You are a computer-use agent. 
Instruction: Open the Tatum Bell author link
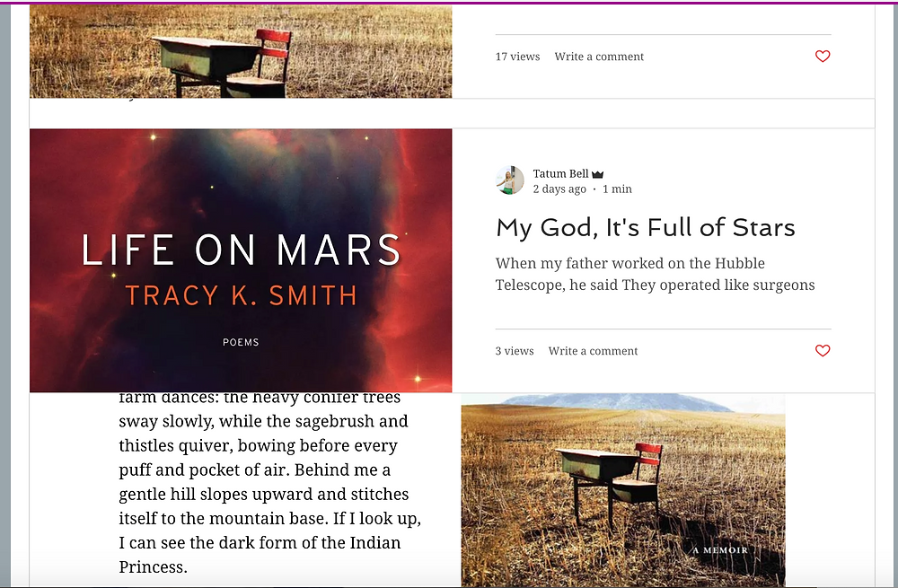pos(560,173)
